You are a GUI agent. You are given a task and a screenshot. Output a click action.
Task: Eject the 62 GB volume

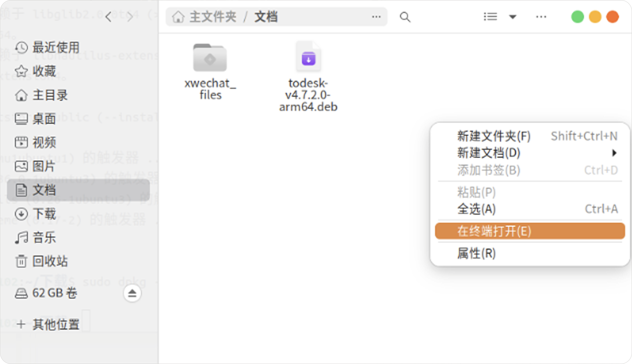(x=132, y=293)
